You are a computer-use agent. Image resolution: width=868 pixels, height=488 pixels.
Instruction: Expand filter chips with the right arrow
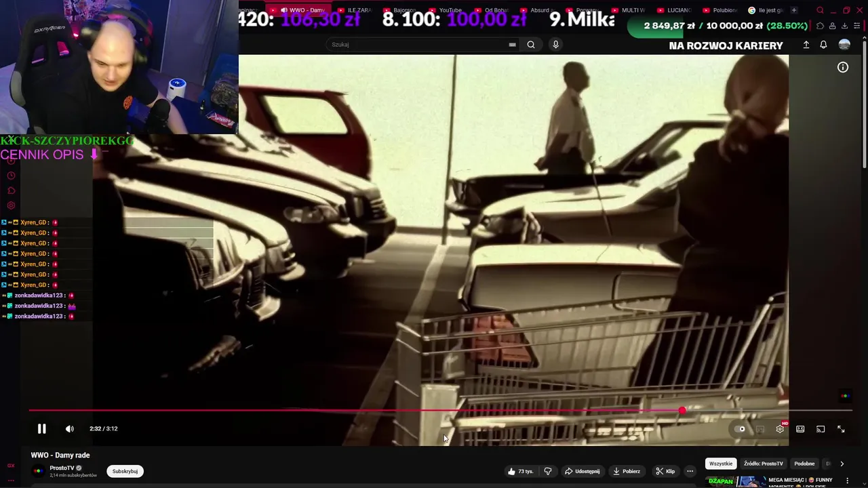tap(842, 464)
